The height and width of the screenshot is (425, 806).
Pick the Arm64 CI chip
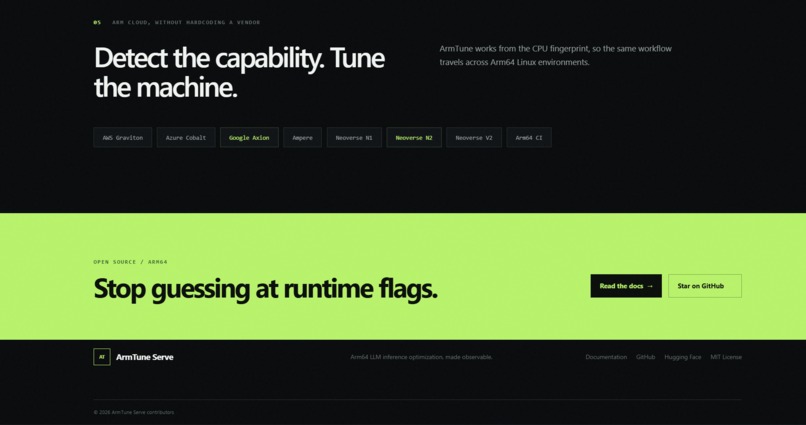(x=529, y=138)
